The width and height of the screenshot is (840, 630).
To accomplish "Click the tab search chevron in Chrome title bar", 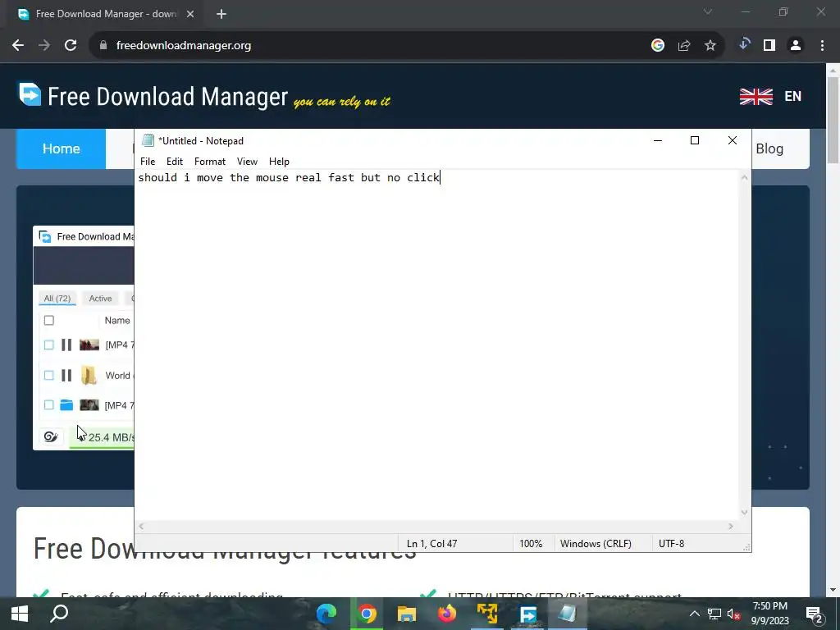I will [708, 11].
